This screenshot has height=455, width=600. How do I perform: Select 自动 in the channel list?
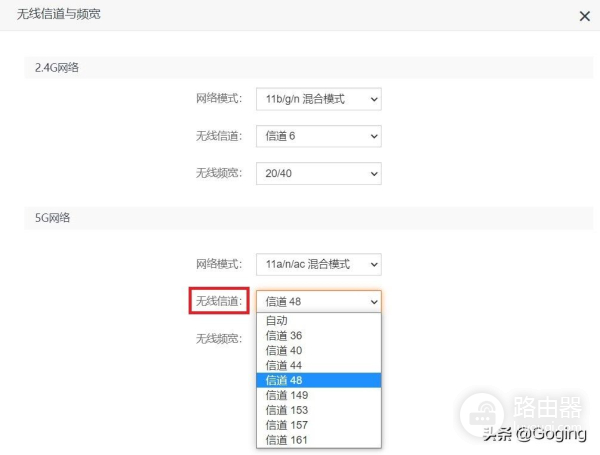tap(319, 320)
